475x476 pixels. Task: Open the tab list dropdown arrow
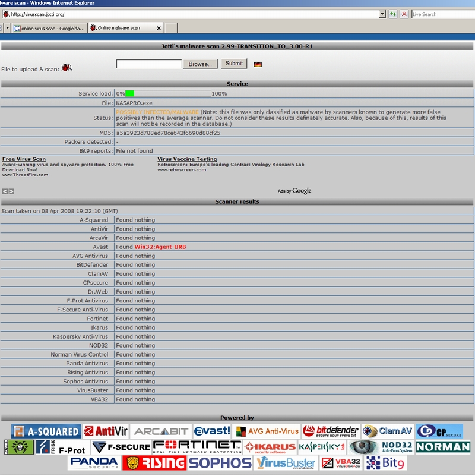(8, 28)
